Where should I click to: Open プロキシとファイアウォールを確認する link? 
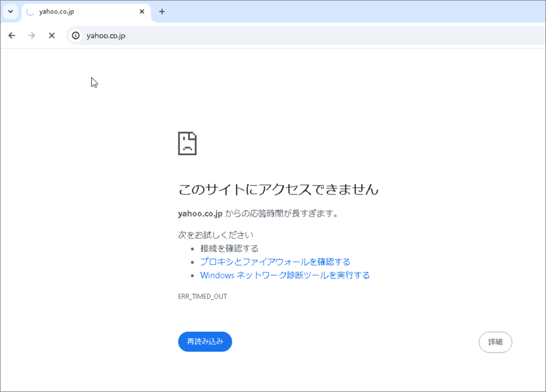[x=275, y=262]
